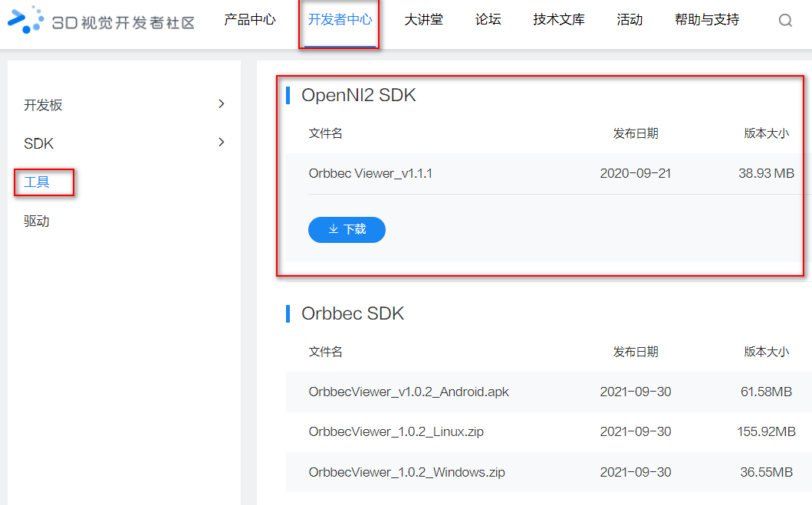
Task: Switch to 开发者中心 tab
Action: (340, 20)
